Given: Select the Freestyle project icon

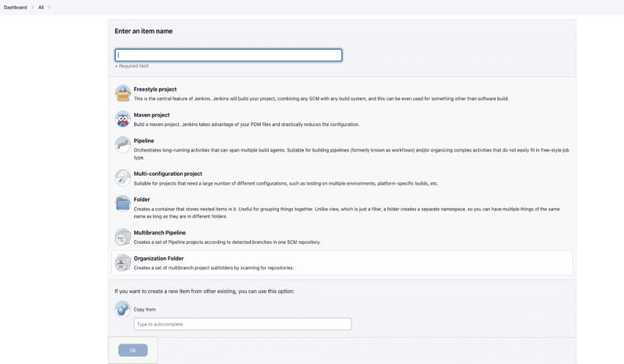Looking at the screenshot, I should click(x=122, y=94).
